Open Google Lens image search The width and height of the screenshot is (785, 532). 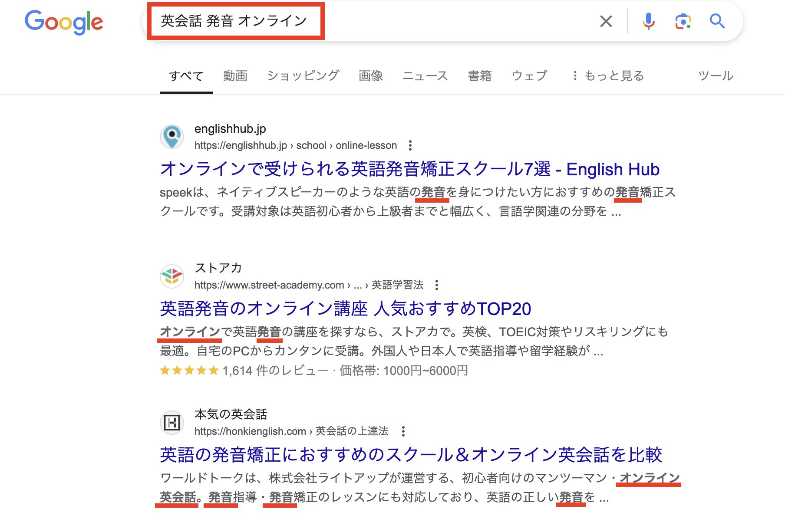tap(683, 21)
